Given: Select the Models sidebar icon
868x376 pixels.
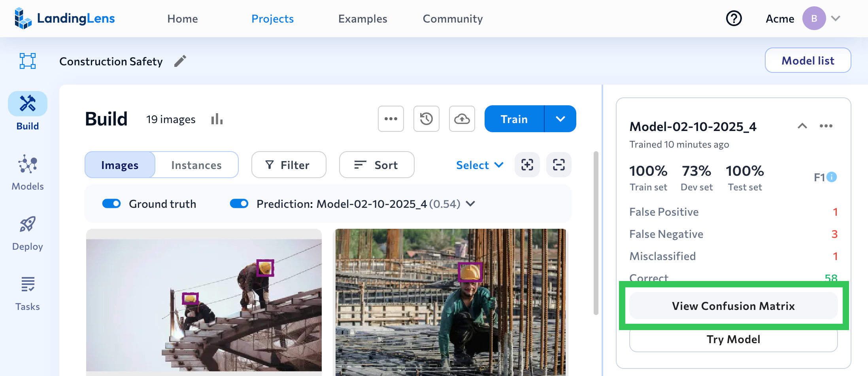Looking at the screenshot, I should pyautogui.click(x=27, y=171).
